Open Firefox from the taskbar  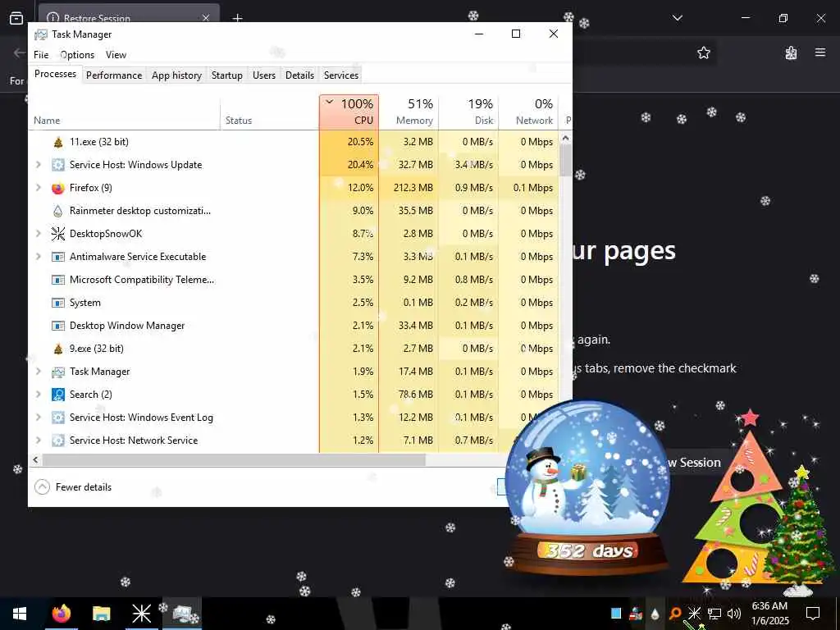[61, 614]
